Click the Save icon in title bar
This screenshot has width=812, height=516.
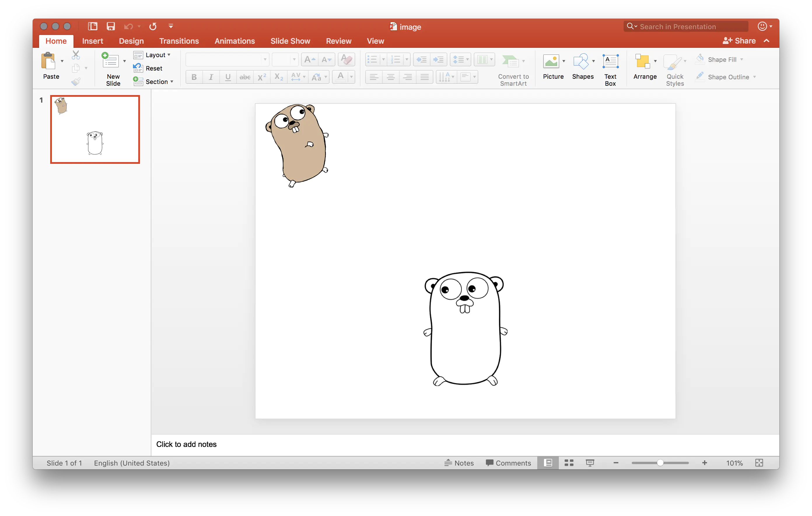[111, 26]
